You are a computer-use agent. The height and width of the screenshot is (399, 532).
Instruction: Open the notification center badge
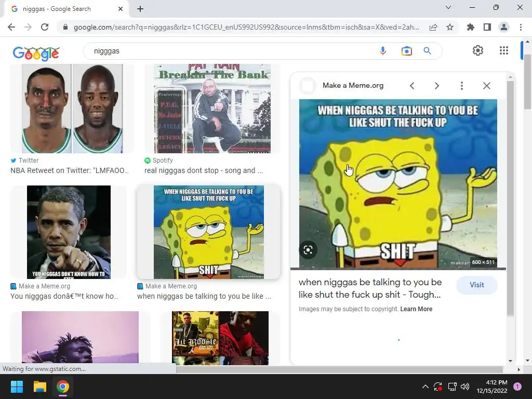point(517,387)
